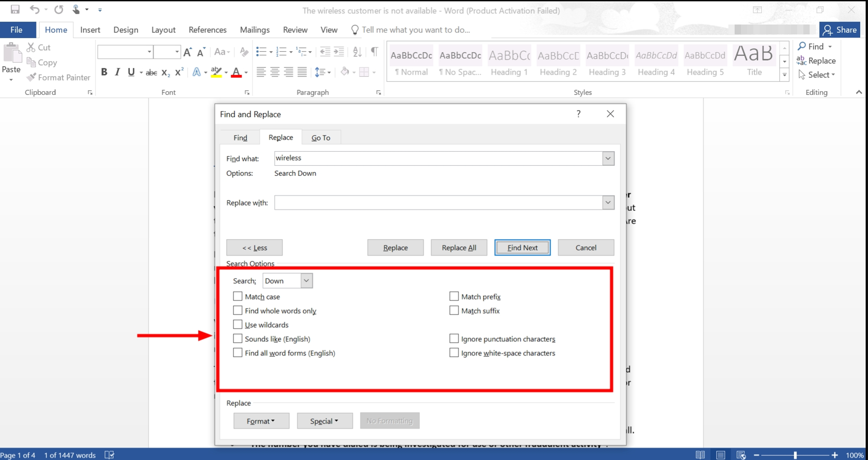The height and width of the screenshot is (460, 868).
Task: Show paragraph marks with pilcrow icon
Action: [x=375, y=52]
